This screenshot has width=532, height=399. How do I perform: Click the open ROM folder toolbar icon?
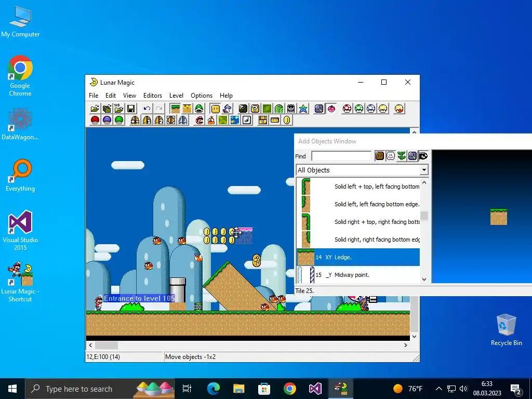click(95, 109)
